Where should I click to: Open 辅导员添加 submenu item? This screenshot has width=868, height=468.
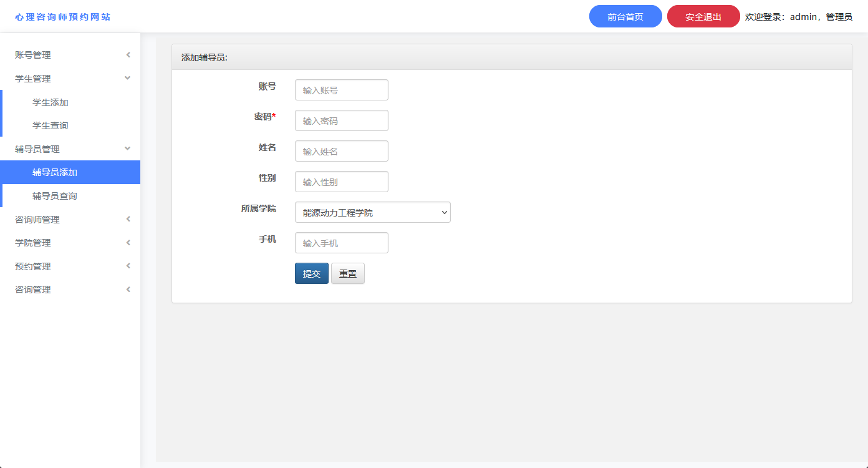click(x=71, y=172)
